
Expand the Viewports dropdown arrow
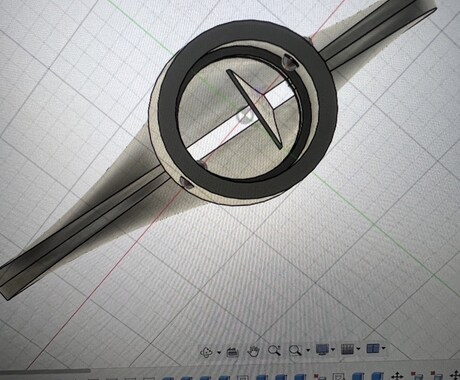(384, 348)
